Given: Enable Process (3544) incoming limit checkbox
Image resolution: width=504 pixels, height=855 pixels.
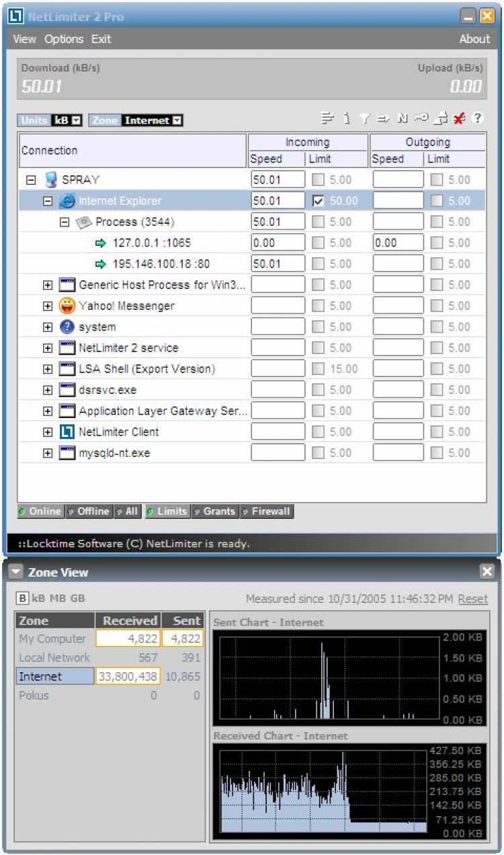Looking at the screenshot, I should click(319, 222).
